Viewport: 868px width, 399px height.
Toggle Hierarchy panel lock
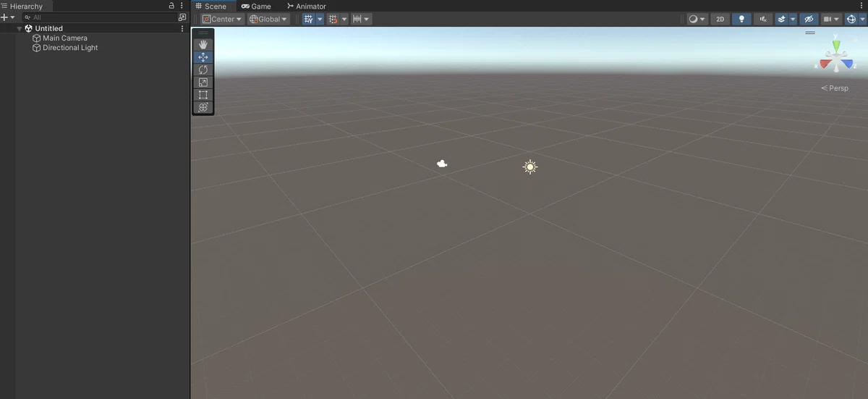[171, 6]
